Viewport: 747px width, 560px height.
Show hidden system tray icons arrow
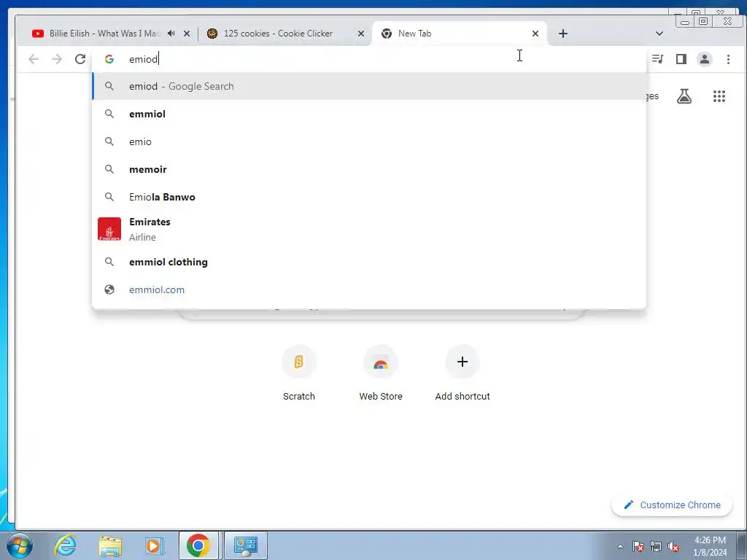coord(620,546)
